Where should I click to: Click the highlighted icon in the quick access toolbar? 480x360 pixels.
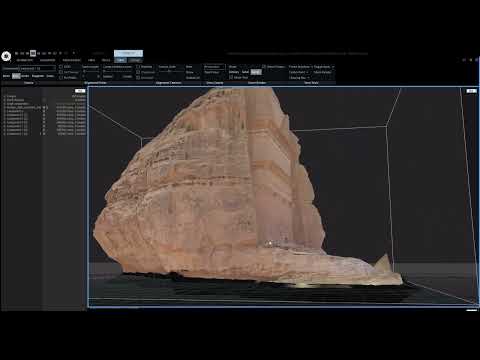tap(33, 53)
